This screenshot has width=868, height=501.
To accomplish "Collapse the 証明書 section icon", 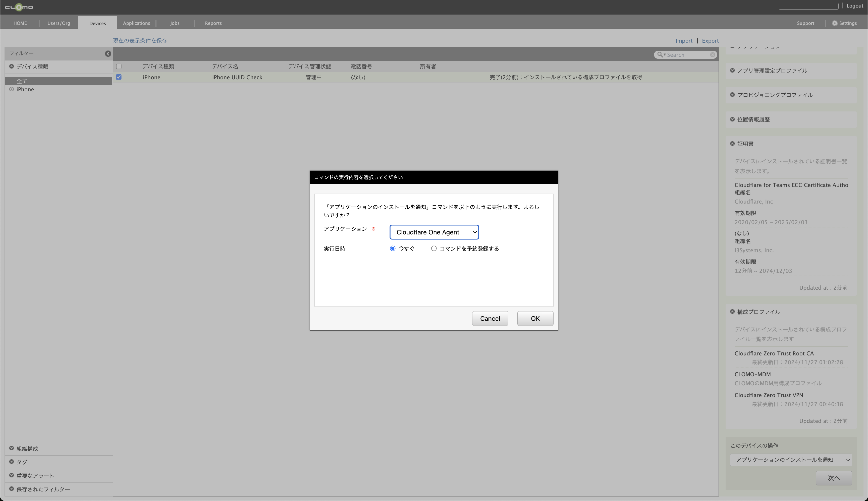I will click(732, 144).
